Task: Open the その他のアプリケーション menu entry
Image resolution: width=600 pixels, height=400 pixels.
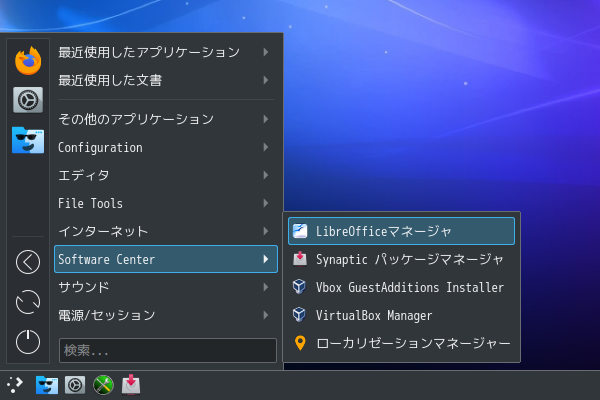Action: click(x=166, y=119)
